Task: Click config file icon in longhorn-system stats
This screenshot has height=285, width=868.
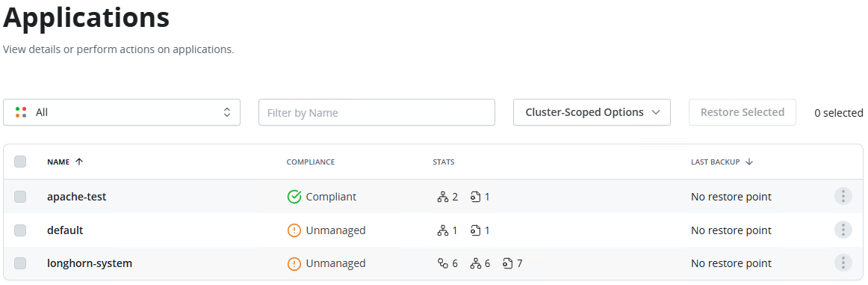Action: (x=508, y=263)
